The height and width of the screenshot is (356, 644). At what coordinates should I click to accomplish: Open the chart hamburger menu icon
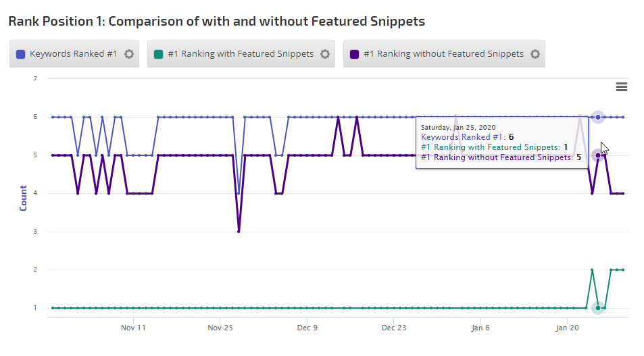[x=622, y=86]
